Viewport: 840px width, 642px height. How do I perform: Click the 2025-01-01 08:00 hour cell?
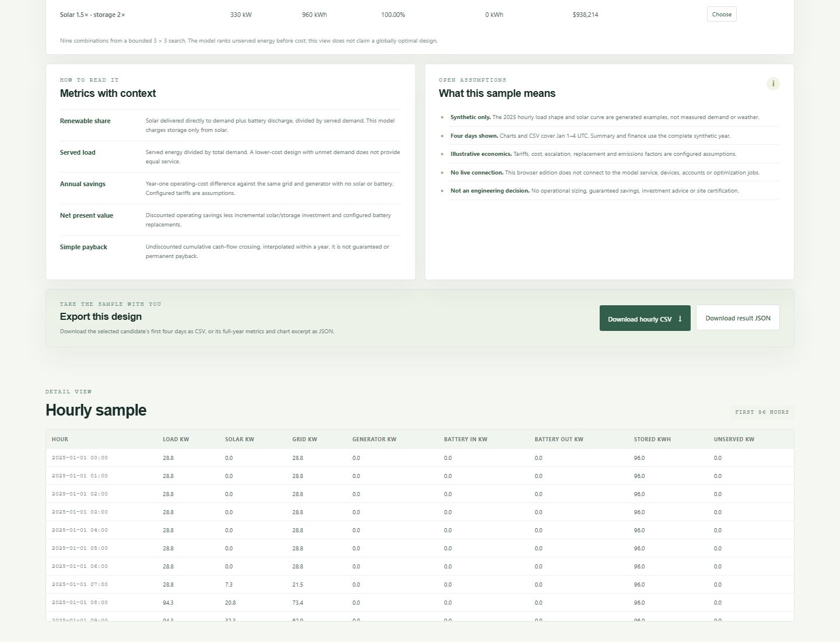pos(80,603)
